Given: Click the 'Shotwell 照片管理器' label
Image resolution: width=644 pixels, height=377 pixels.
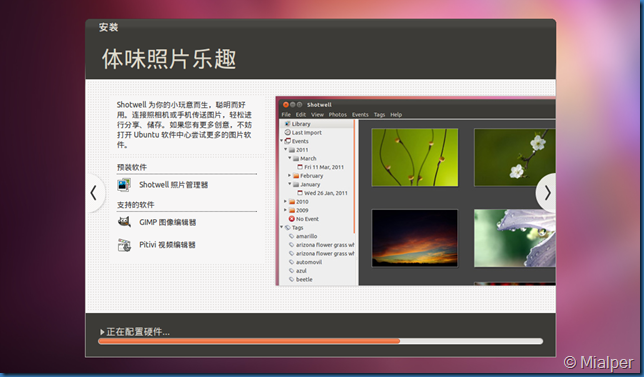Looking at the screenshot, I should (173, 185).
